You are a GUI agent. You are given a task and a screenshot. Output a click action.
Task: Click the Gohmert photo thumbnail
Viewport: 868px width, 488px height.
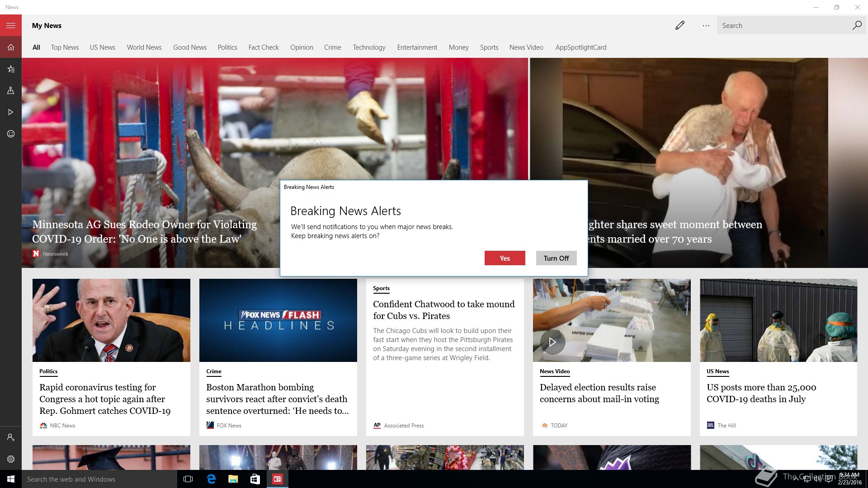coord(111,320)
